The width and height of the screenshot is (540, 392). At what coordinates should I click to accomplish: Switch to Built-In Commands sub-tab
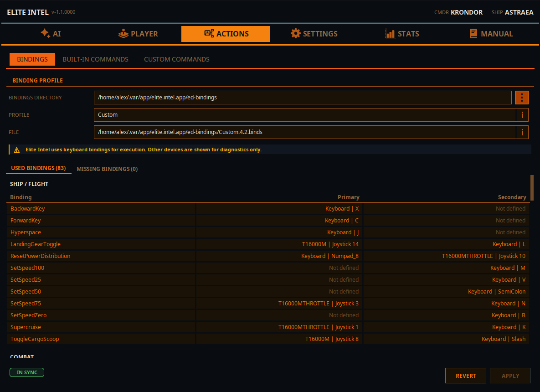click(x=95, y=59)
